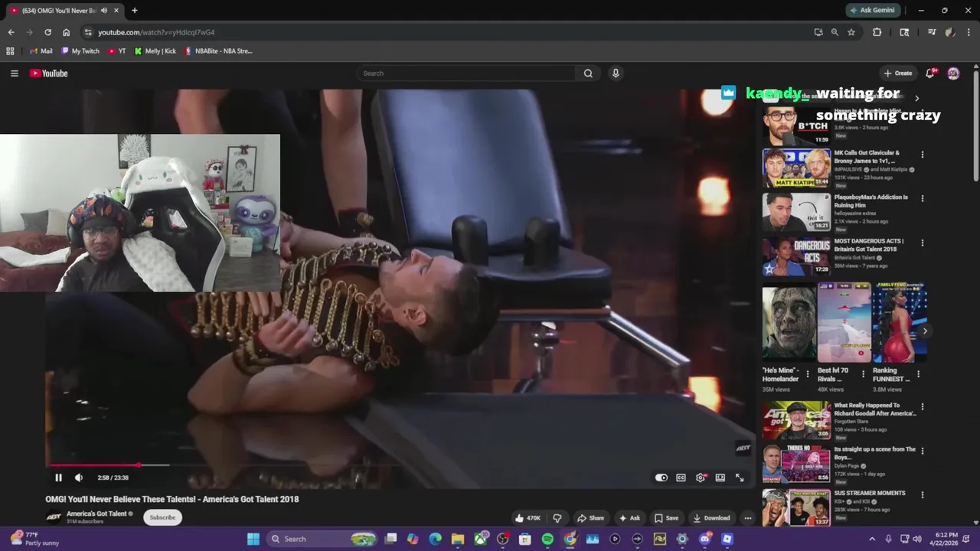Image resolution: width=980 pixels, height=551 pixels.
Task: Open Spotify from taskbar
Action: tap(547, 539)
